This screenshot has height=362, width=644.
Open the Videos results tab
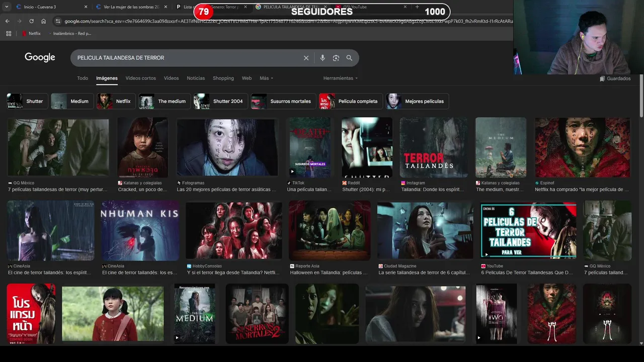[x=171, y=78]
